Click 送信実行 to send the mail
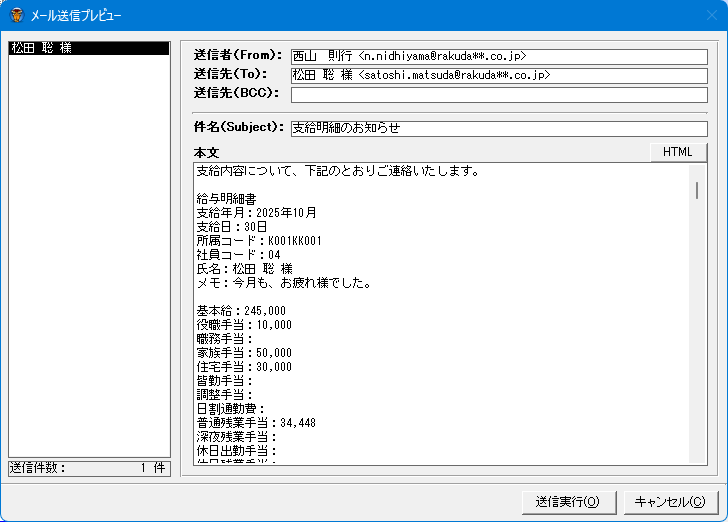728x522 pixels. [x=567, y=502]
